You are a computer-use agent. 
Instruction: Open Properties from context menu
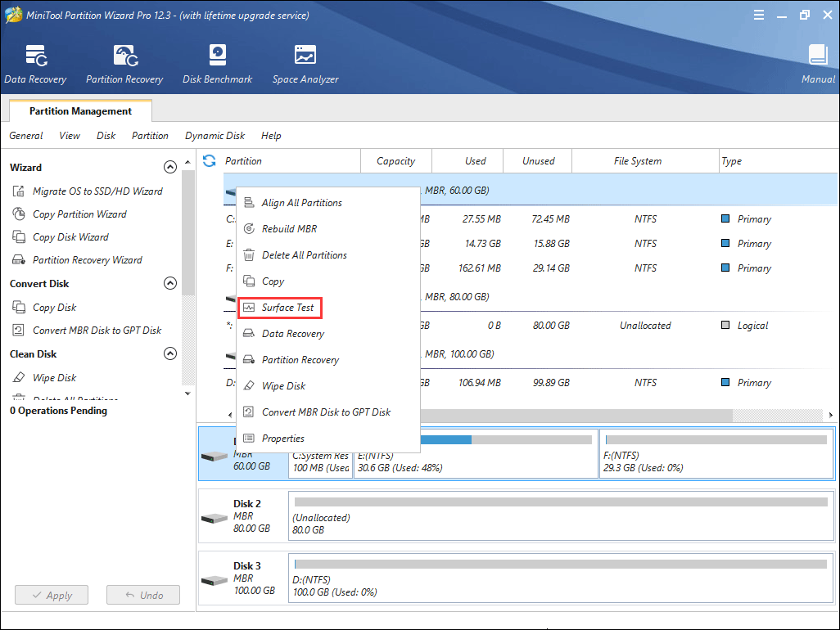[x=327, y=439]
